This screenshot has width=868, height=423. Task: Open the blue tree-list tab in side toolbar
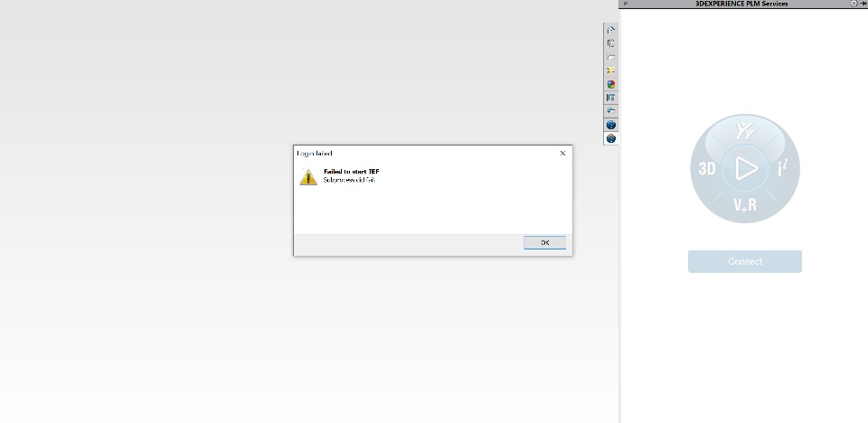(x=610, y=98)
